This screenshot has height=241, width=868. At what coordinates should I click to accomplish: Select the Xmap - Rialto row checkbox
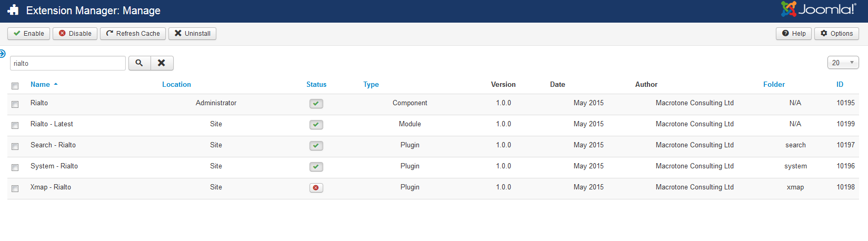15,188
